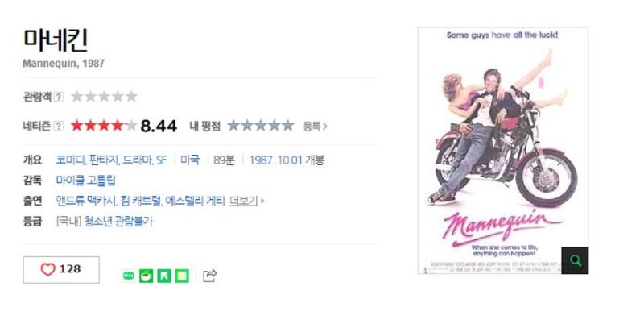
Task: Select the 미국 country link
Action: (x=190, y=160)
